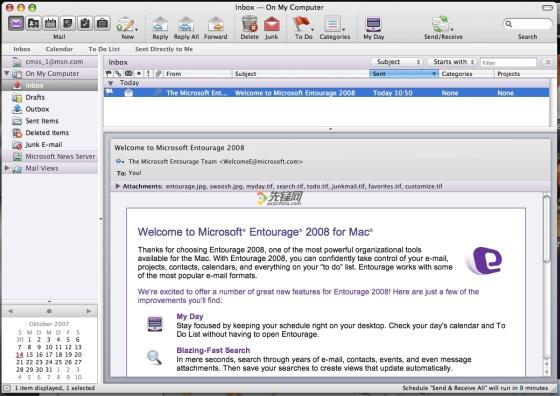Select the cmss_1@msn.com account

tap(50, 61)
